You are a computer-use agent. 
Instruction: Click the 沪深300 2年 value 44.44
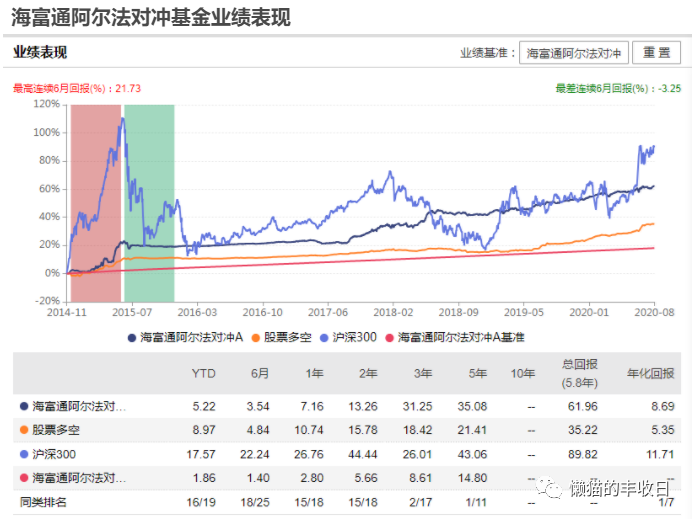(x=363, y=454)
